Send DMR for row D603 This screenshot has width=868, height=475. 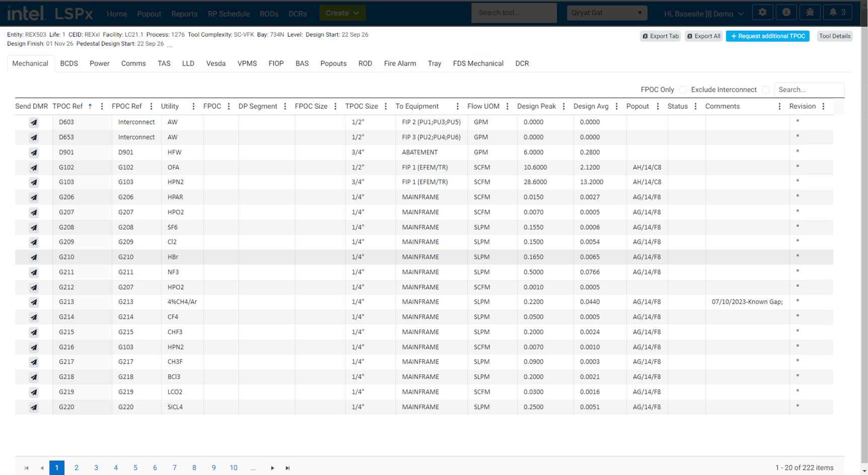click(x=34, y=122)
